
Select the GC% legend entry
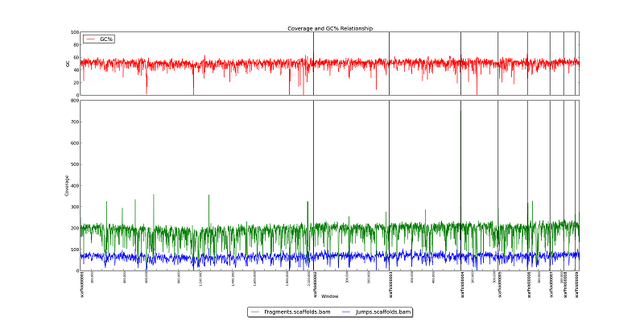pos(105,39)
